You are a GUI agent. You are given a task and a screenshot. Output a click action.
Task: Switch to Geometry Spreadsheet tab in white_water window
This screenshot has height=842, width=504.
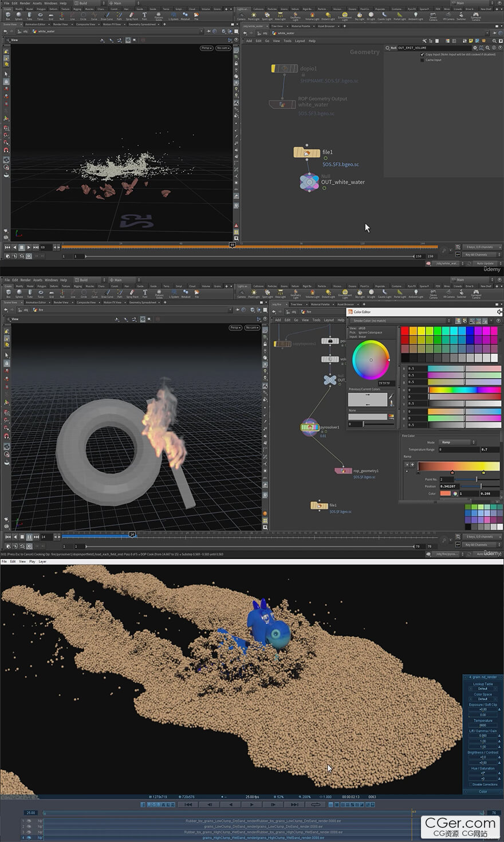pyautogui.click(x=143, y=25)
